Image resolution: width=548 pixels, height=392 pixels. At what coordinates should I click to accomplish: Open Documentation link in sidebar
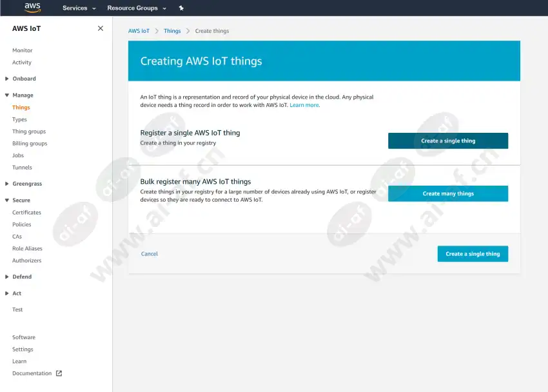32,373
